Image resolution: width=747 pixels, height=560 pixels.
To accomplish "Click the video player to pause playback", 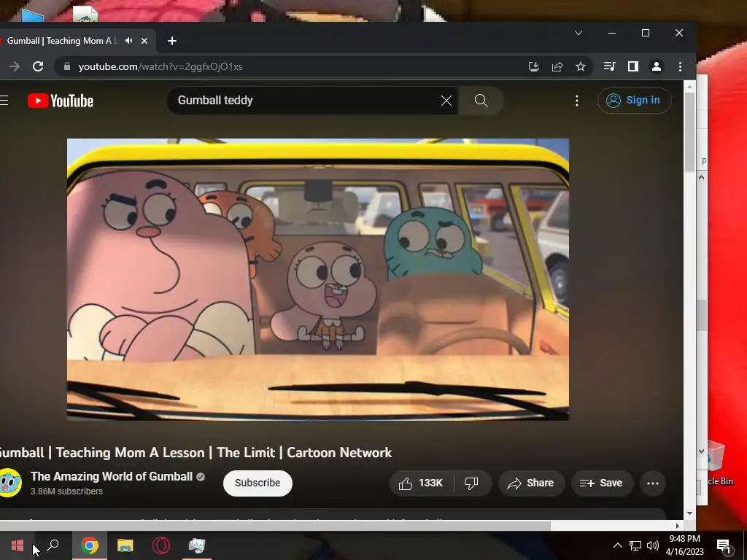I will (318, 279).
